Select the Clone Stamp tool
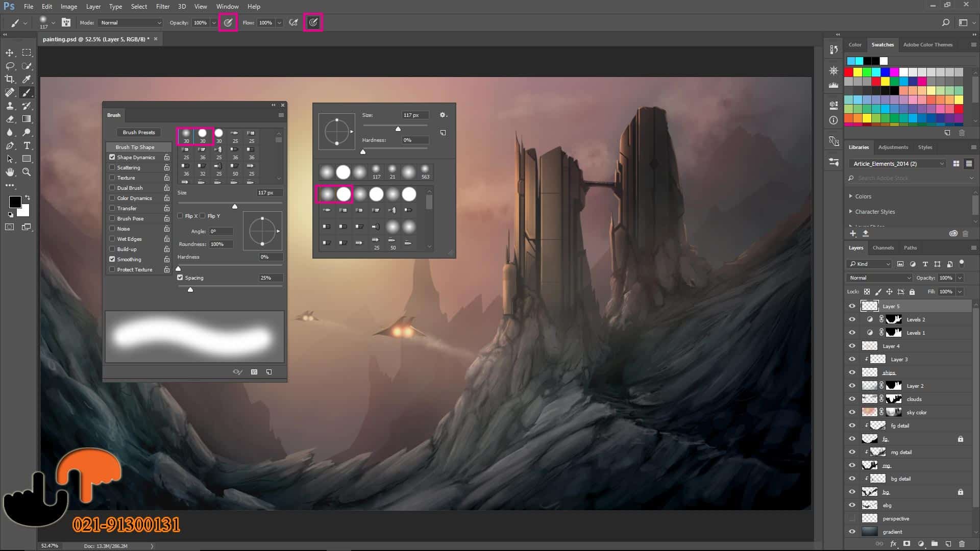 pyautogui.click(x=10, y=106)
